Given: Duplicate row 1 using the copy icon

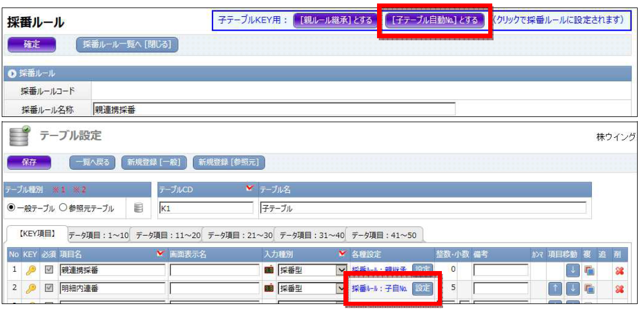Looking at the screenshot, I should [x=590, y=270].
